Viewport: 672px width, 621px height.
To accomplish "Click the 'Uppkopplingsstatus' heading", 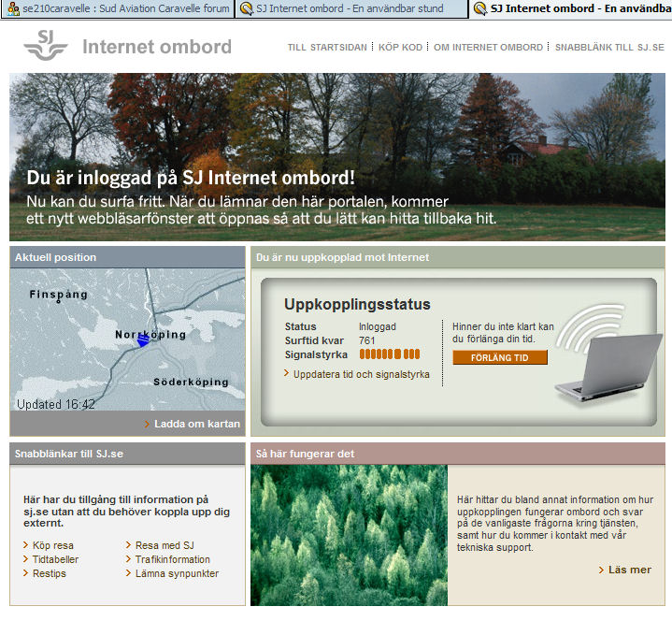I will (x=357, y=304).
